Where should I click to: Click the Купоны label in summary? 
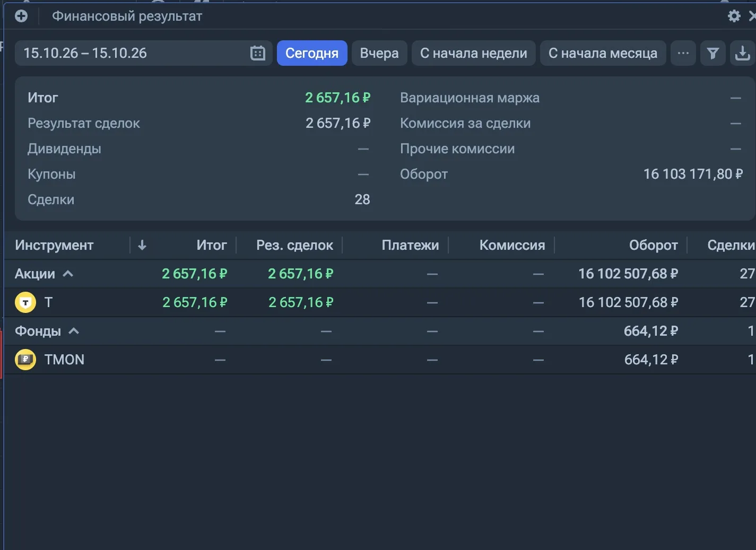[51, 174]
